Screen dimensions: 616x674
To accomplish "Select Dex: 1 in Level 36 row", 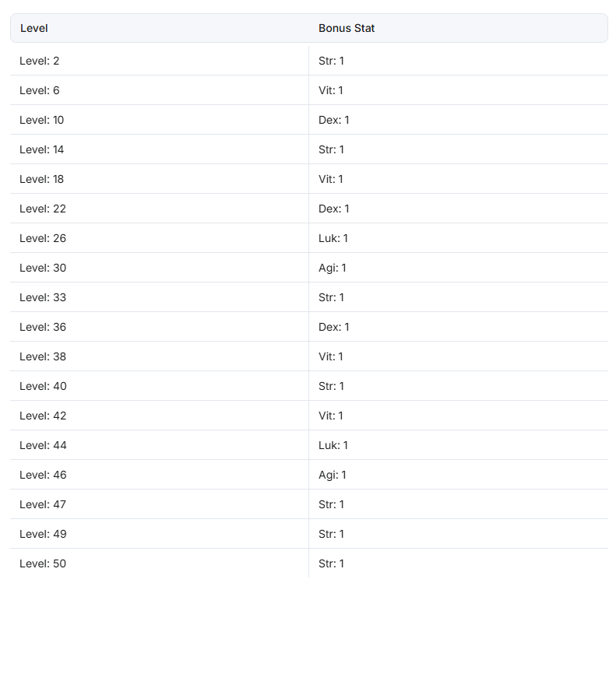I will click(334, 327).
